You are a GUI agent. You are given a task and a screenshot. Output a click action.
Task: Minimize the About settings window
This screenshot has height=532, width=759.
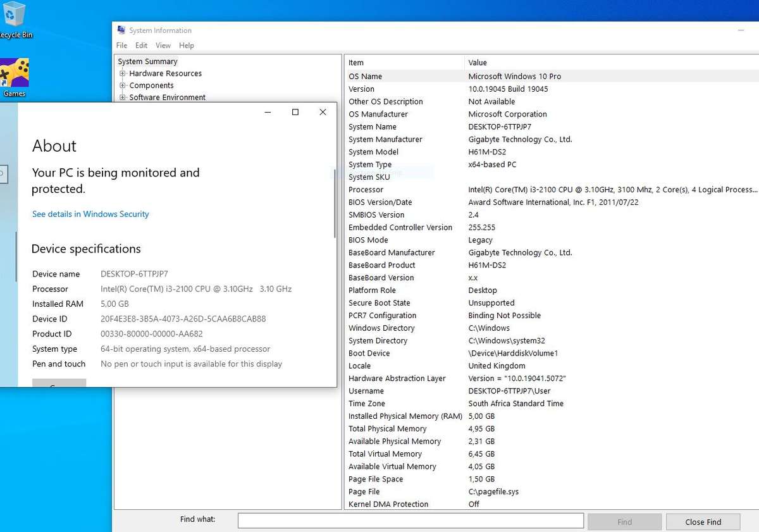[x=268, y=112]
